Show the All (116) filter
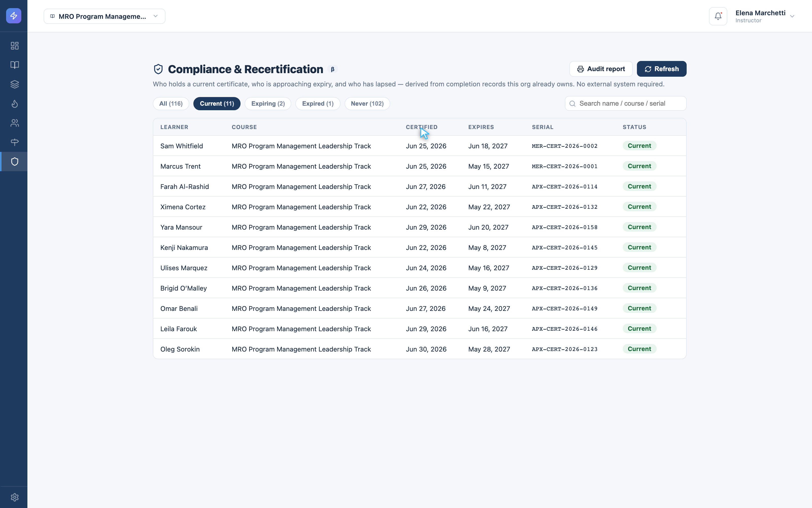 coord(171,103)
